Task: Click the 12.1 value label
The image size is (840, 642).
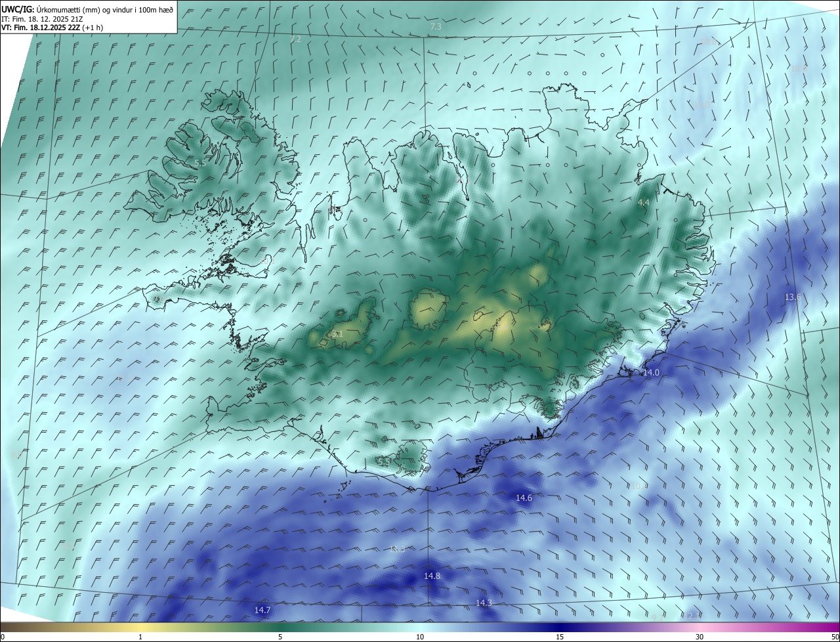Action: pyautogui.click(x=692, y=616)
